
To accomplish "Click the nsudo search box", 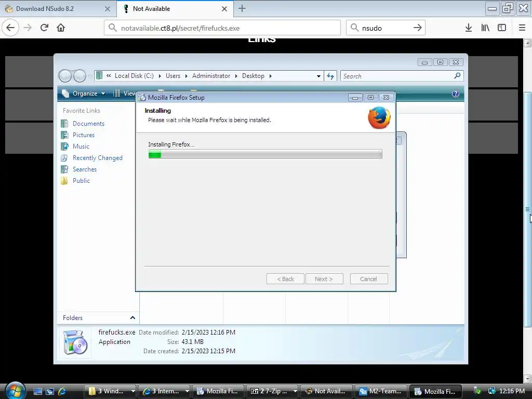I will tap(386, 28).
